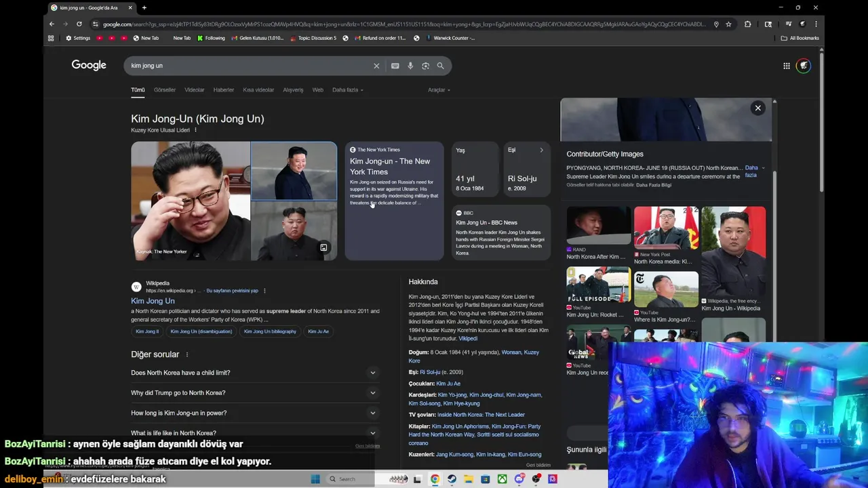The height and width of the screenshot is (488, 868).
Task: Open the 'Gelen Kutusu' bookmark
Action: click(x=257, y=38)
